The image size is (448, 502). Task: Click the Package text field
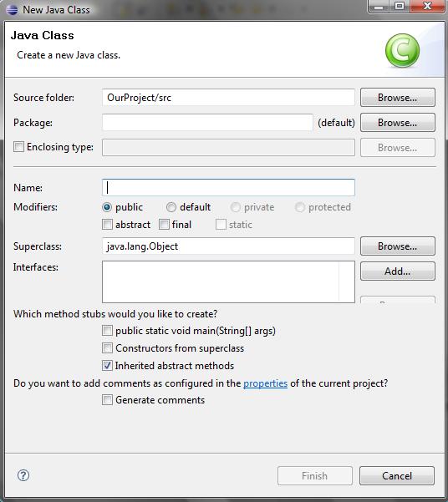tap(207, 122)
